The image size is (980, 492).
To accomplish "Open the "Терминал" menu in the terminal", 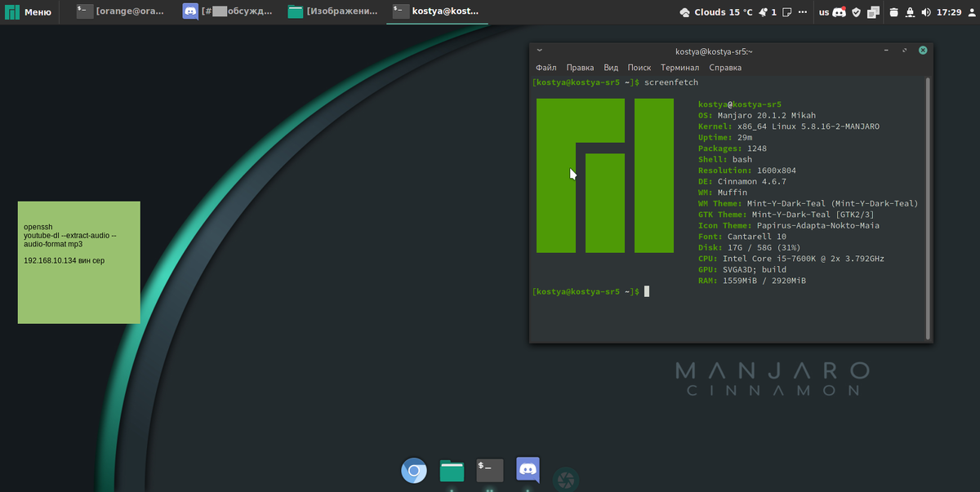I will (679, 67).
